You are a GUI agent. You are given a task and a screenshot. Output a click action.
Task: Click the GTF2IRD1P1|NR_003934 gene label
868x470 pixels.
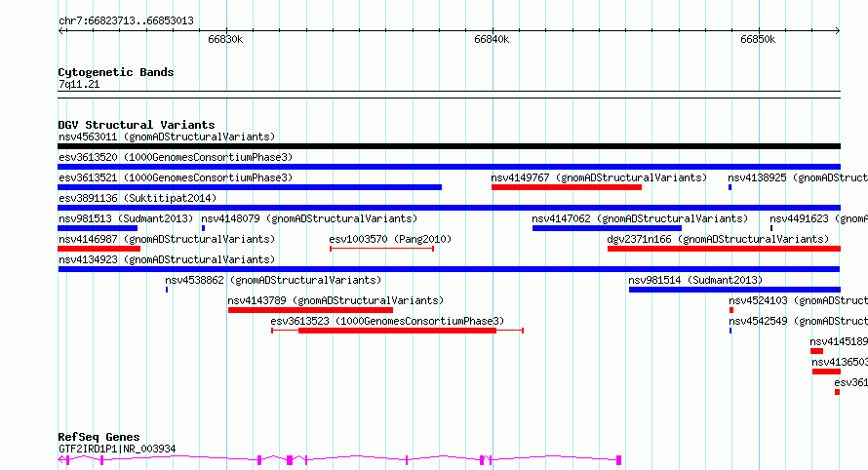click(117, 449)
